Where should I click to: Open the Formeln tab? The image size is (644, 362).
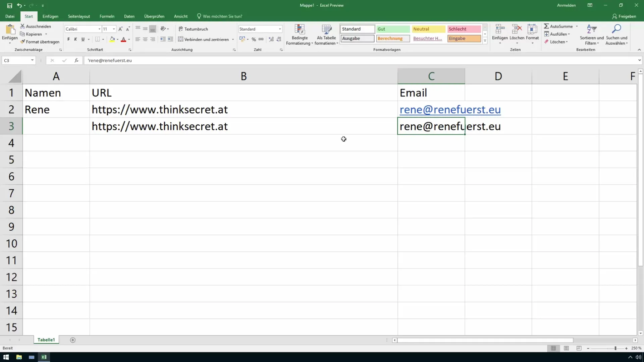click(107, 16)
